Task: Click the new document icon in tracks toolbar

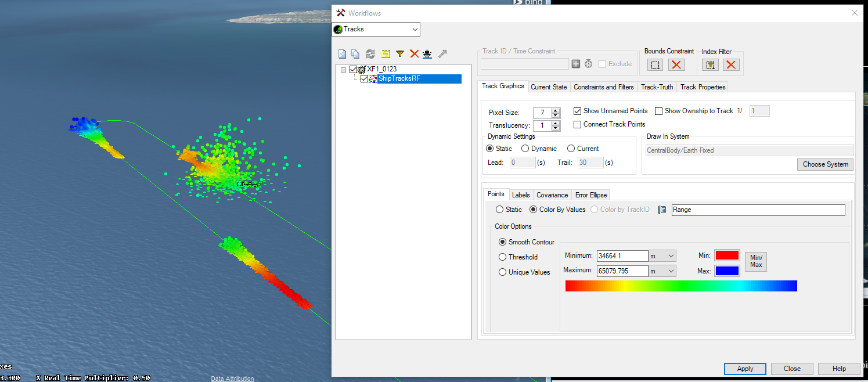Action: coord(343,54)
